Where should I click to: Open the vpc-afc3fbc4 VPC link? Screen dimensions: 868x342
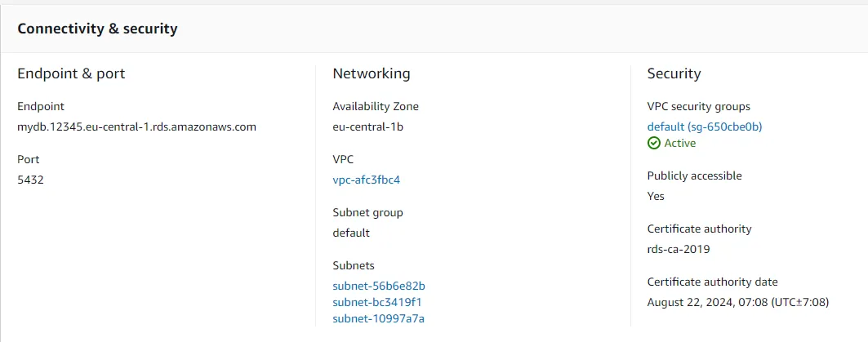click(x=366, y=180)
